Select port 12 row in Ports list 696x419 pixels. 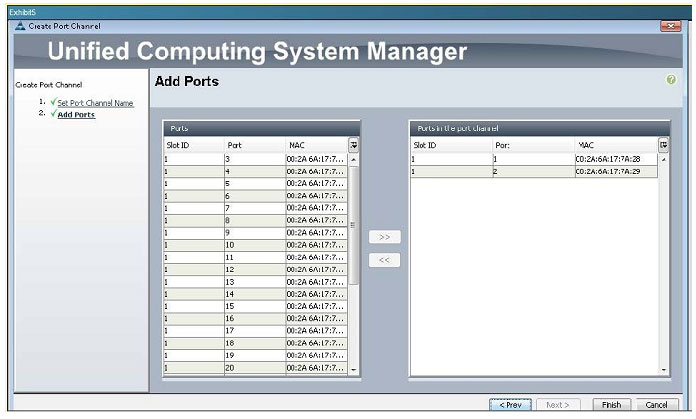pos(256,270)
